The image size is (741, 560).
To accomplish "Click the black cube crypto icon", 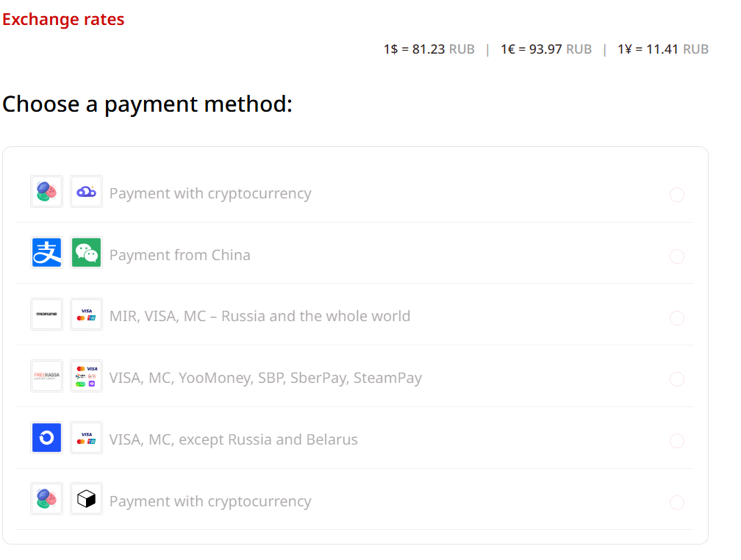I will [x=86, y=498].
